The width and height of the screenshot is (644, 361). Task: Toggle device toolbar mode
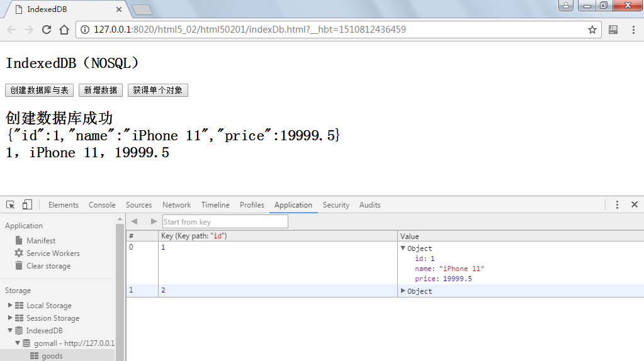[x=27, y=204]
